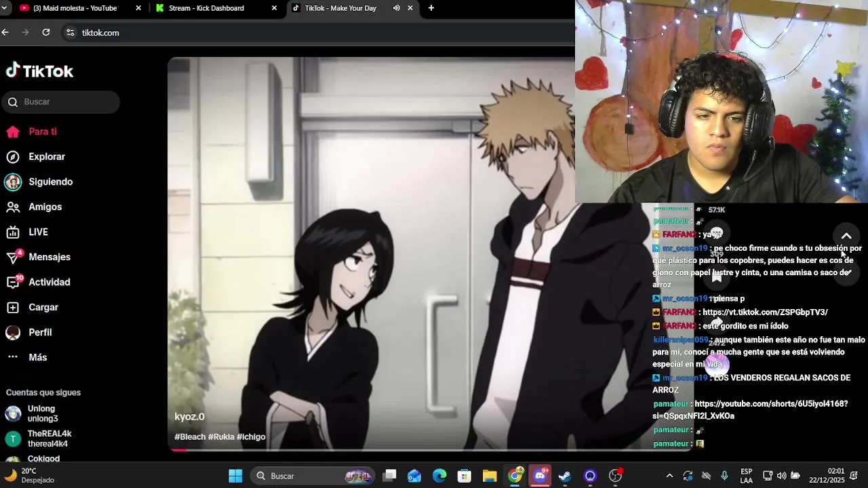
Task: Open TikTok home via the TikTok logo
Action: coord(39,70)
